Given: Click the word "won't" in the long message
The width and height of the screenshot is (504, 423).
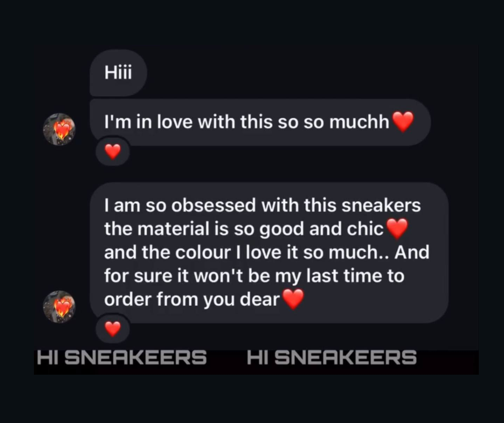Looking at the screenshot, I should [219, 276].
